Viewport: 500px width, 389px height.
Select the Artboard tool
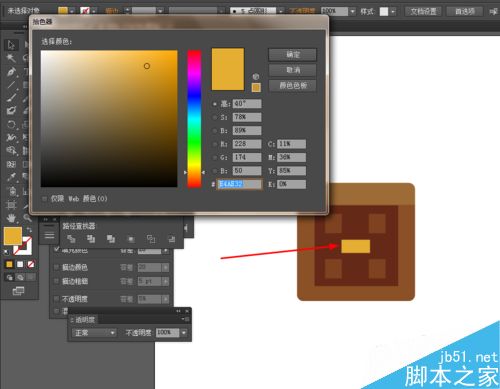coord(11,205)
